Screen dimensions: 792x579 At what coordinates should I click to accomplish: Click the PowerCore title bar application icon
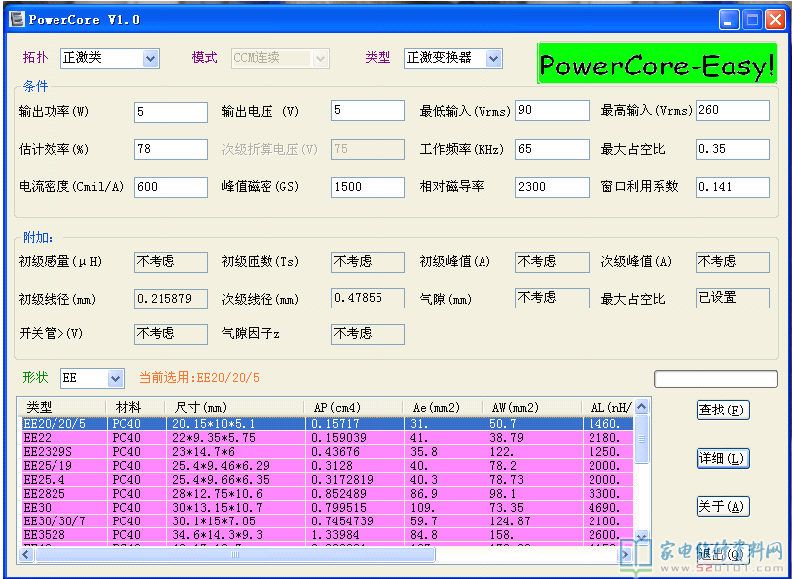tap(17, 19)
